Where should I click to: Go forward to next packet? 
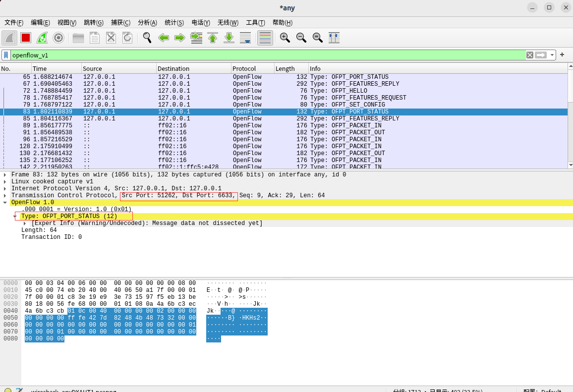tap(180, 38)
